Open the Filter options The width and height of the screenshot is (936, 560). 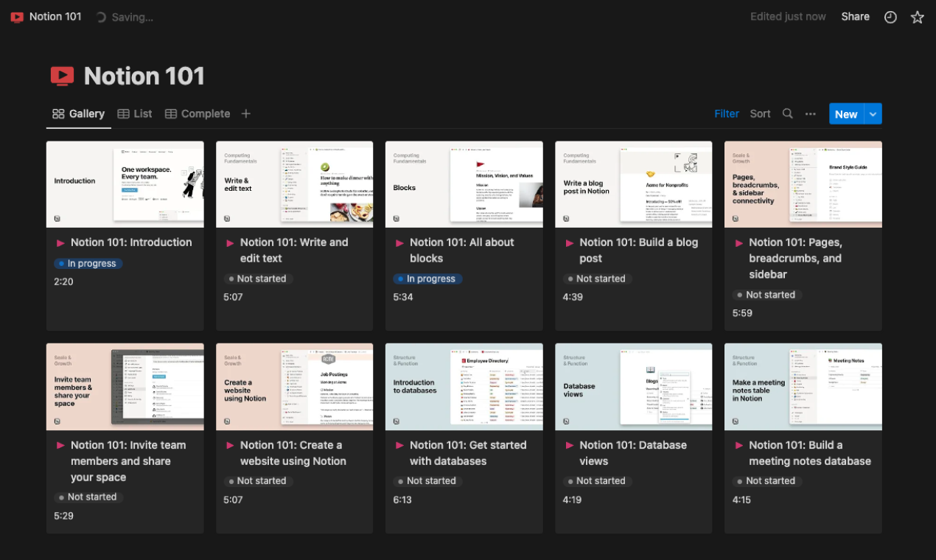(x=727, y=113)
